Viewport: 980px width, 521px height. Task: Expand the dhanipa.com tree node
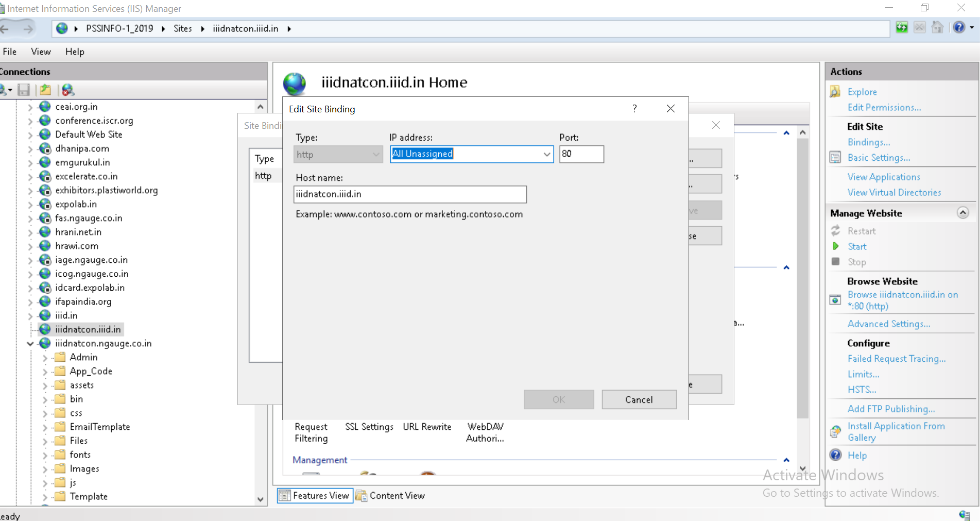tap(30, 149)
